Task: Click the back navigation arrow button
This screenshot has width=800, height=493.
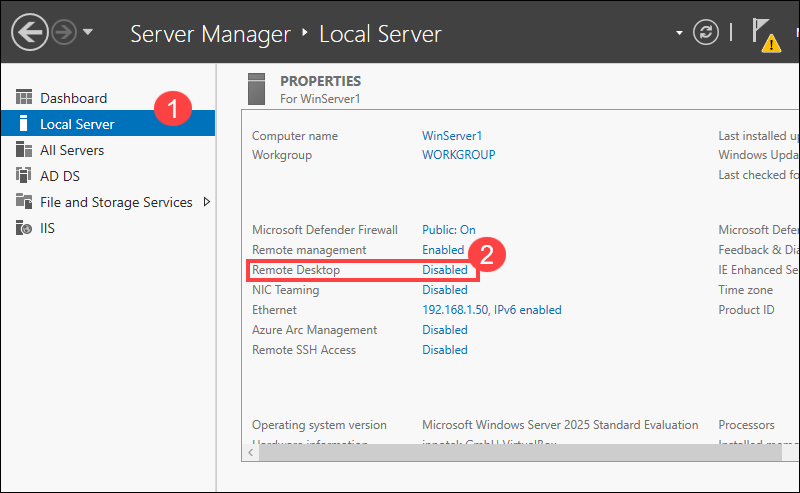Action: (x=30, y=32)
